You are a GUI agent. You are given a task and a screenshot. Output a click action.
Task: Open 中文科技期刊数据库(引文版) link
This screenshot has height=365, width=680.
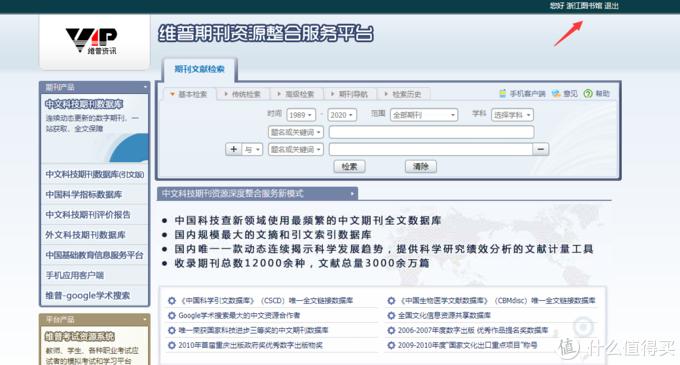[95, 174]
